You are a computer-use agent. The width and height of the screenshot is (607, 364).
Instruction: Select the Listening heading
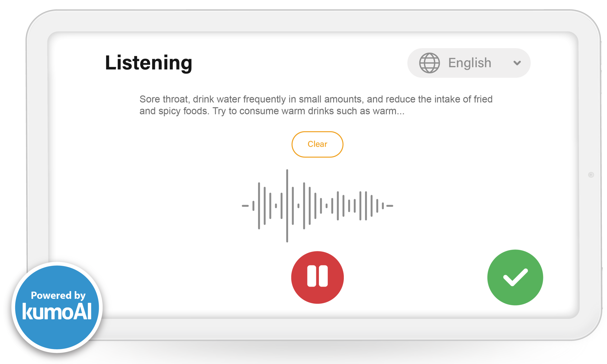149,63
